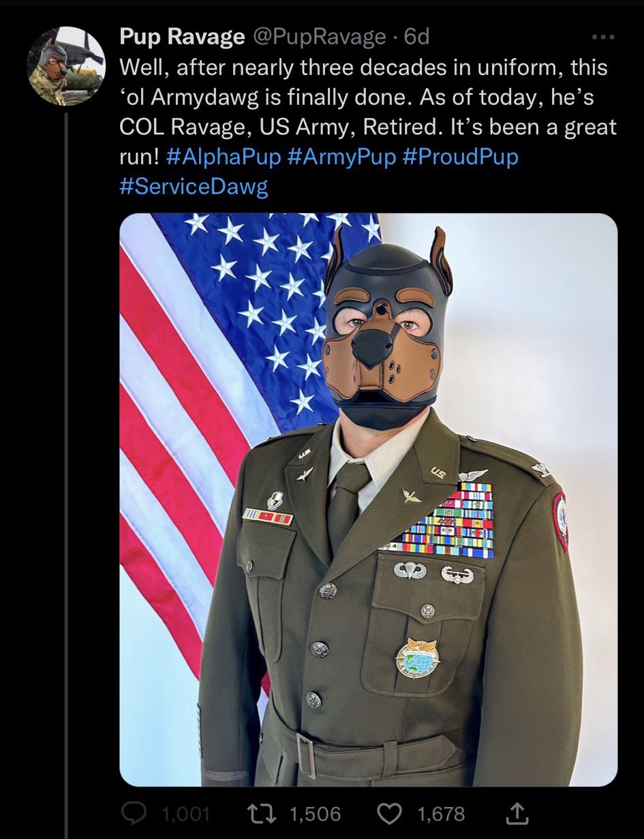The height and width of the screenshot is (839, 644).
Task: Tap the share upload icon
Action: tap(517, 812)
